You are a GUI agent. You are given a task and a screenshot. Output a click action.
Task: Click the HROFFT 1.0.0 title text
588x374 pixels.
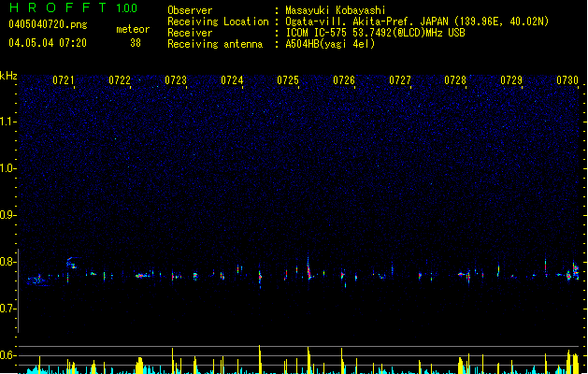point(74,7)
